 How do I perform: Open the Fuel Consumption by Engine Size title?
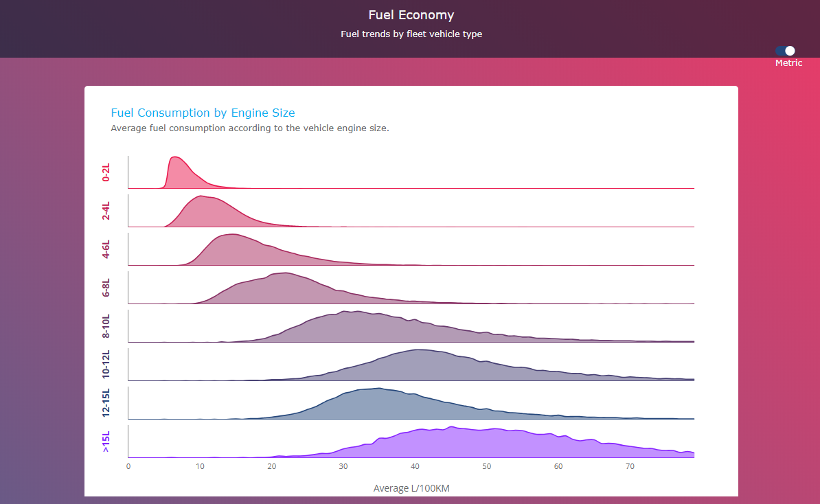click(x=203, y=113)
